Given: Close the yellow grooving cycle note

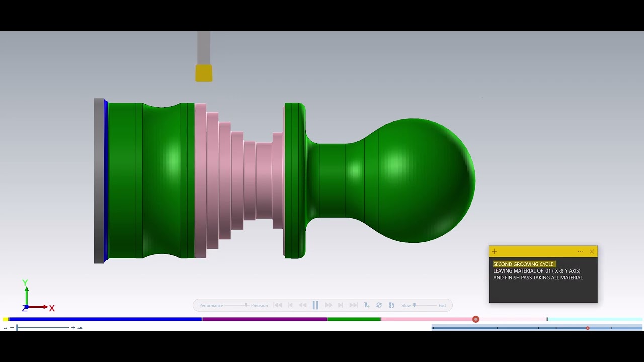Looking at the screenshot, I should (592, 251).
